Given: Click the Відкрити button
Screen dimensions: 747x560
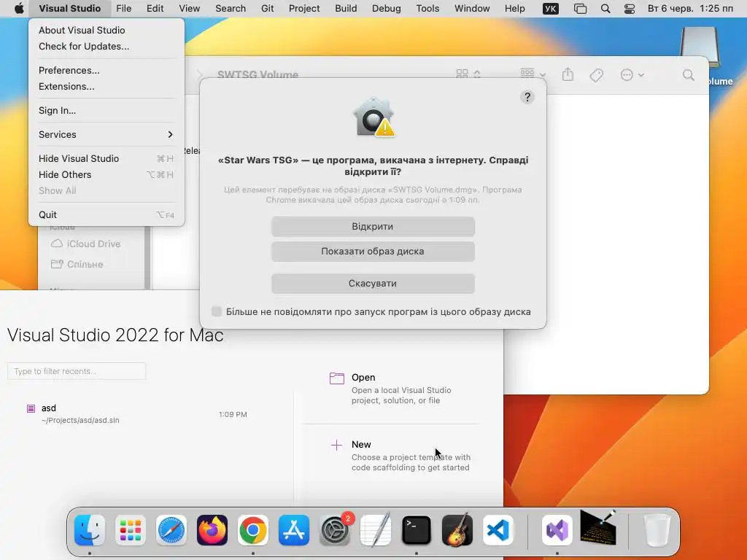Looking at the screenshot, I should click(x=373, y=227).
